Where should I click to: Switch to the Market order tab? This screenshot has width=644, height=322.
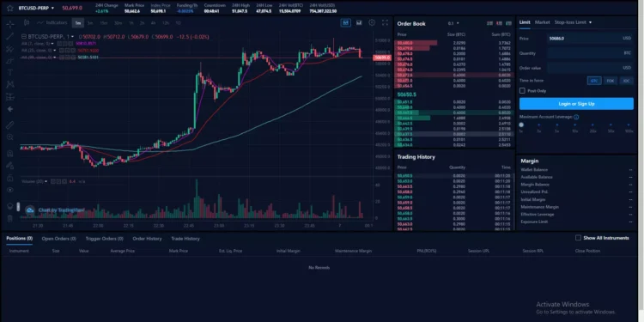542,22
